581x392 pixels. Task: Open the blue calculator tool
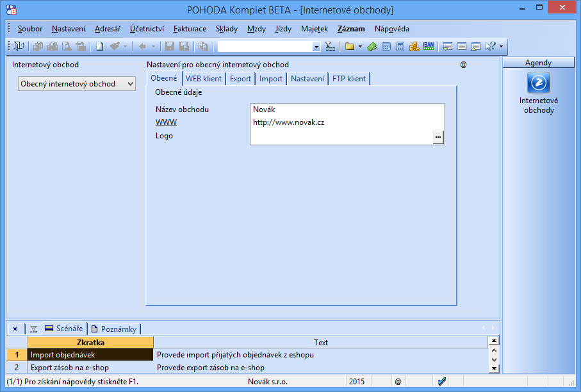pos(400,46)
